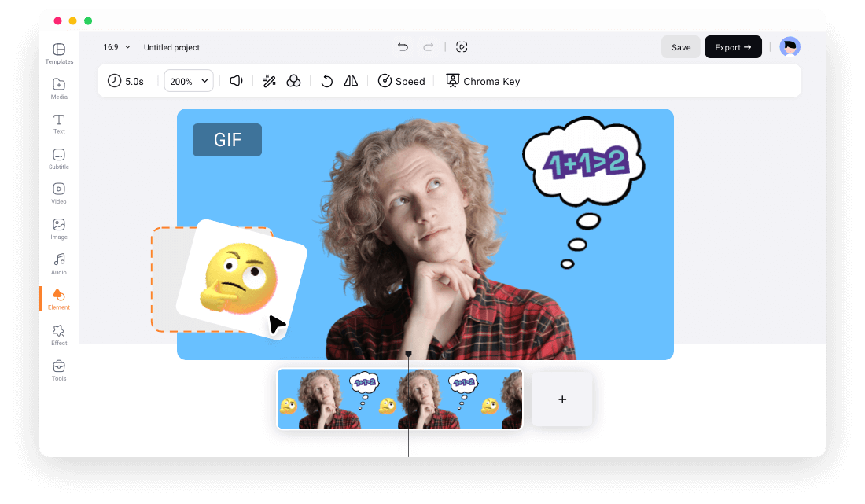The image size is (865, 504).
Task: Open the Video panel
Action: 59,193
